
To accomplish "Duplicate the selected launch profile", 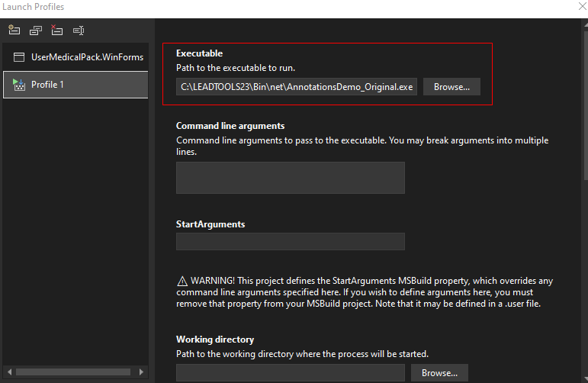I will click(35, 31).
